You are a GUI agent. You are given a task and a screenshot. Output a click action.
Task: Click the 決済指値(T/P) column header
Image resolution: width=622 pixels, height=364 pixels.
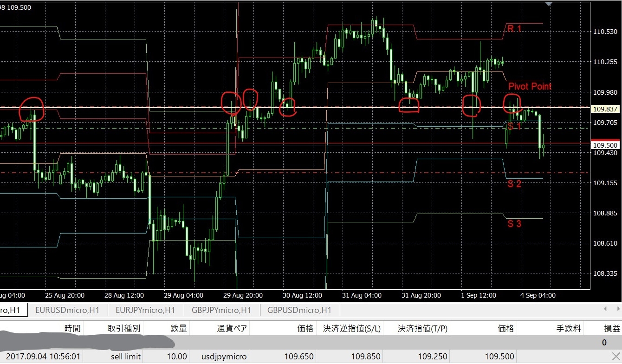click(x=422, y=329)
